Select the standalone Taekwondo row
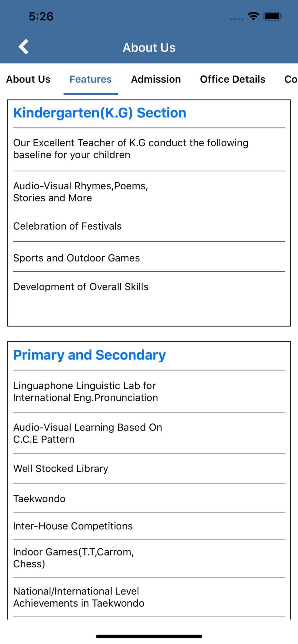Viewport: 298px width, 644px height. (x=149, y=498)
